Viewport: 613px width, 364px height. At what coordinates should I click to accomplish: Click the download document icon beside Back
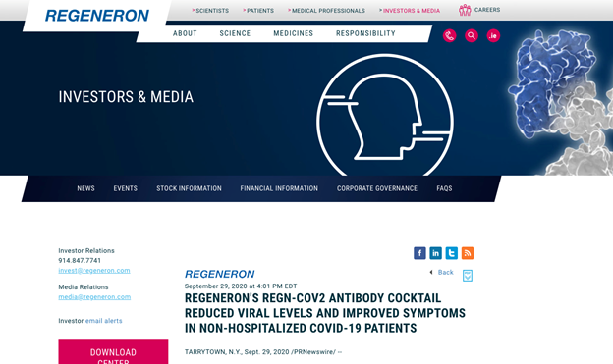coord(468,276)
